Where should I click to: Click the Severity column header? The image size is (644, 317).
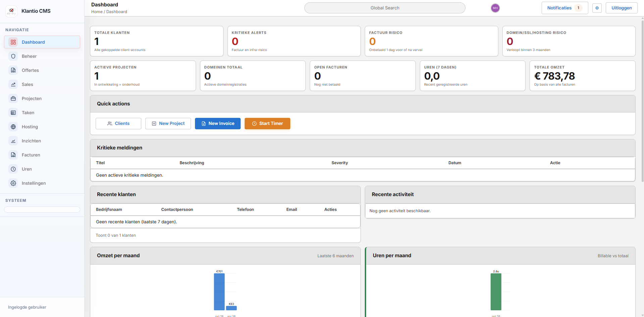pyautogui.click(x=340, y=163)
